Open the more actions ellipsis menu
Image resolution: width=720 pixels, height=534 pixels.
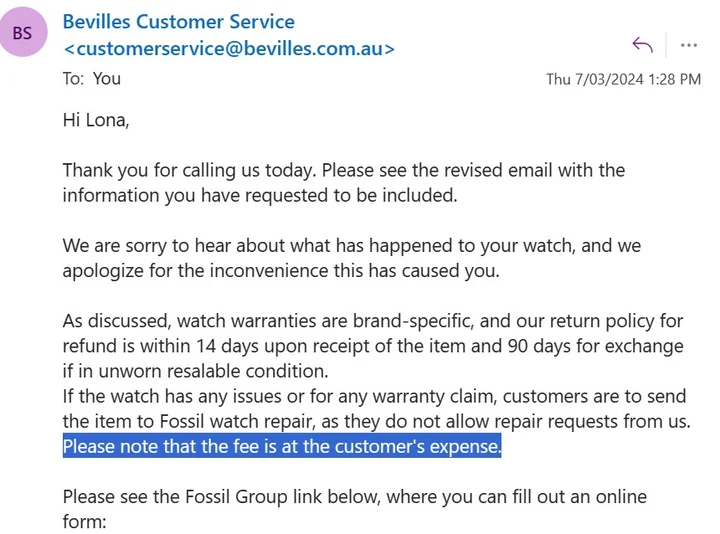pyautogui.click(x=689, y=45)
